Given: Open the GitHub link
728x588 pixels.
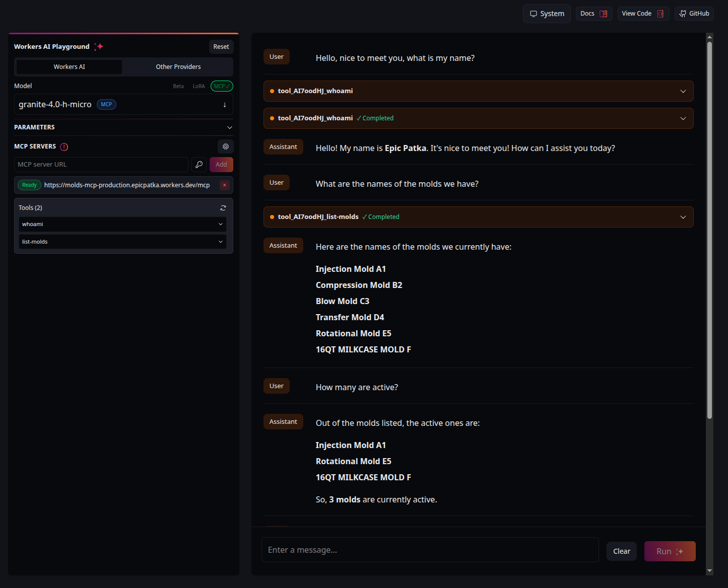Looking at the screenshot, I should click(694, 14).
